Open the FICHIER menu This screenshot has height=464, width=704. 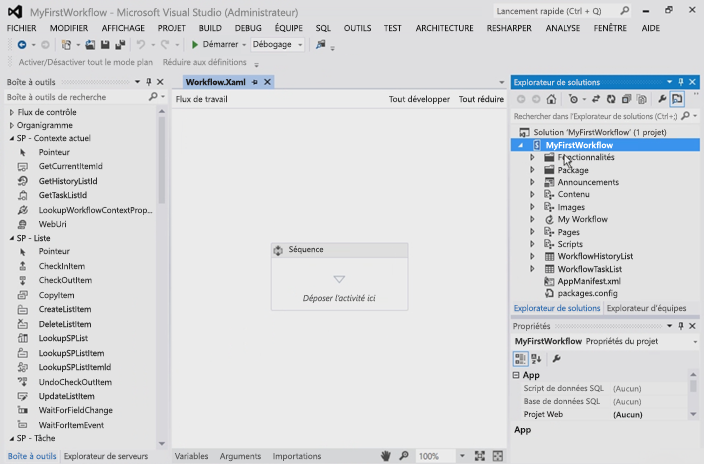[22, 28]
